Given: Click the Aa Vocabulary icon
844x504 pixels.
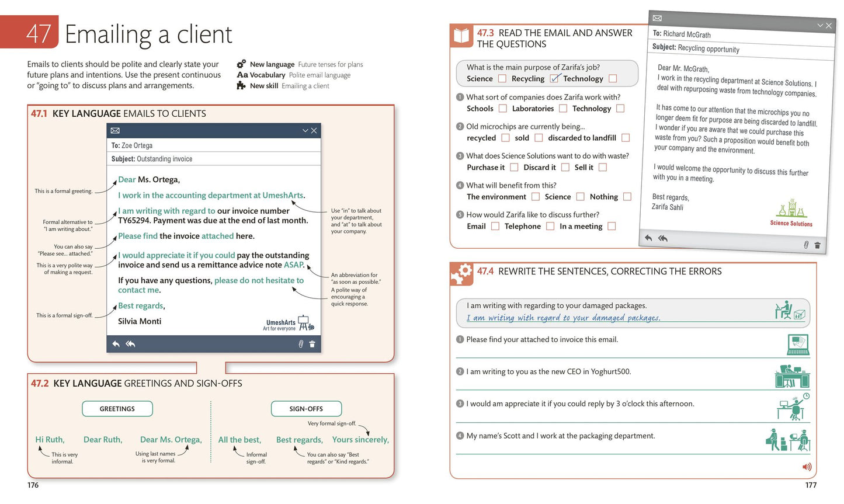Looking at the screenshot, I should click(x=242, y=75).
